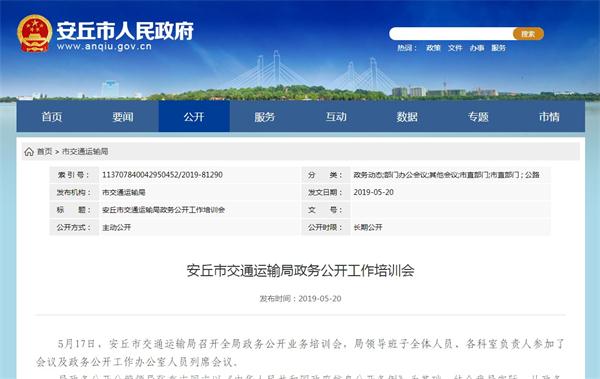600x379 pixels.
Task: Click the orange 搜索 button
Action: [528, 34]
